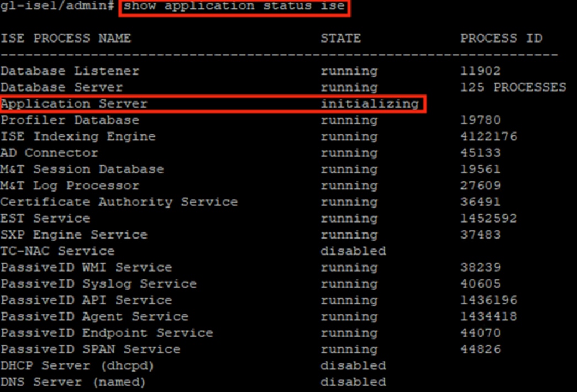577x392 pixels.
Task: Click 'TC-NAC Service' process name
Action: click(x=57, y=251)
